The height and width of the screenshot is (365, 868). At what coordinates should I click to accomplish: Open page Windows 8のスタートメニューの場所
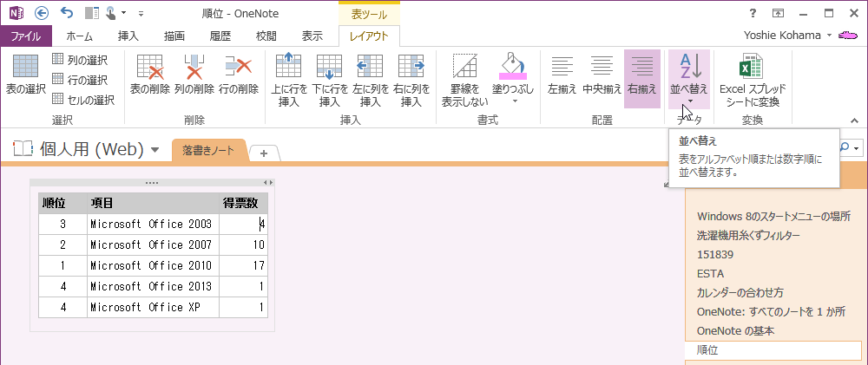click(x=773, y=216)
